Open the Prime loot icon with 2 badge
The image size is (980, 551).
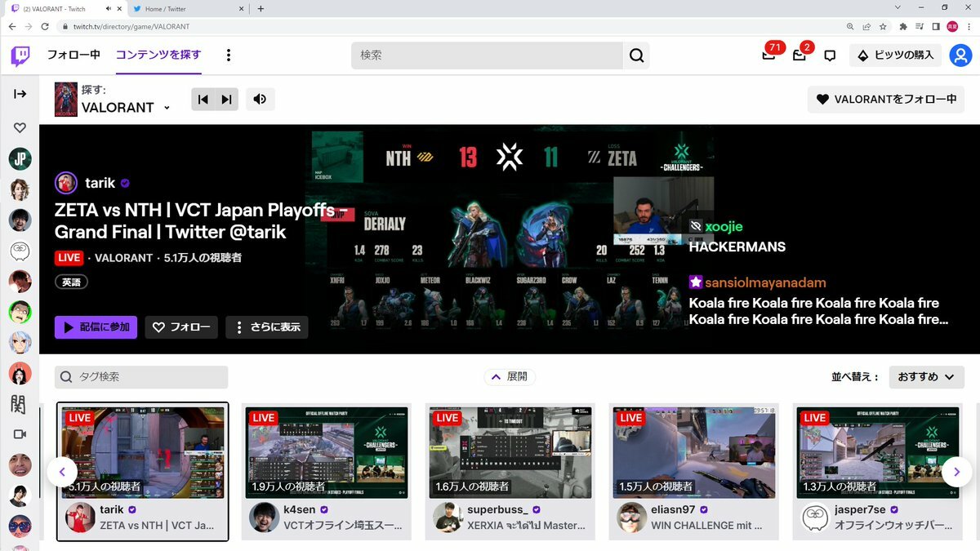pos(800,56)
